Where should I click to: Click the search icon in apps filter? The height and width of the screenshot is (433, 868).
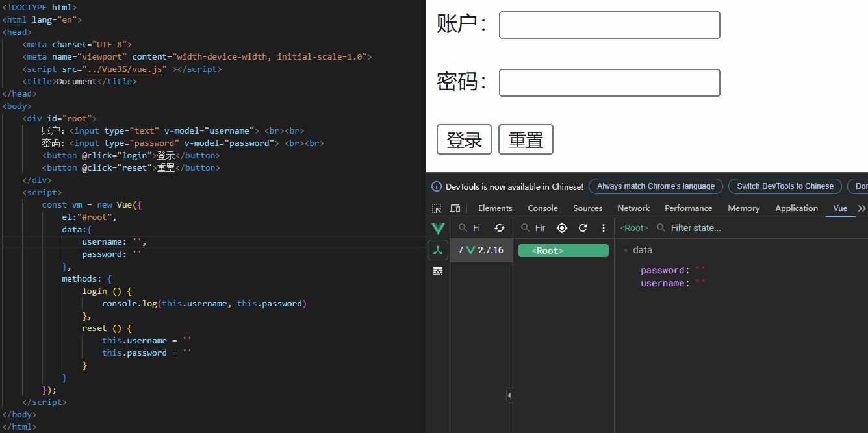(x=463, y=228)
